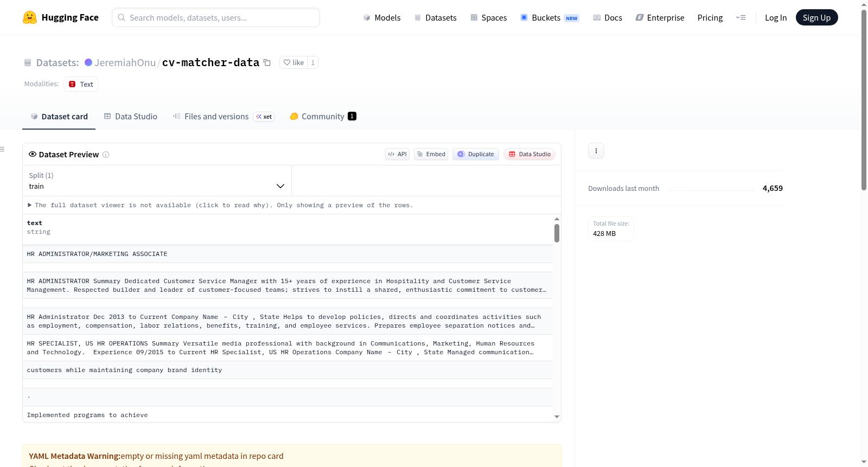Click row starting 'HR Administrator Dec 2013'

pos(288,321)
